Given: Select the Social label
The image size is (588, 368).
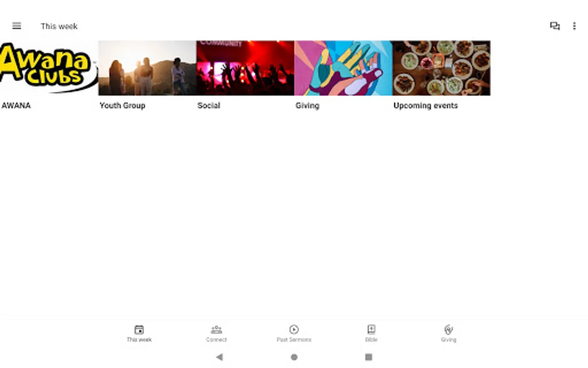Looking at the screenshot, I should (209, 105).
